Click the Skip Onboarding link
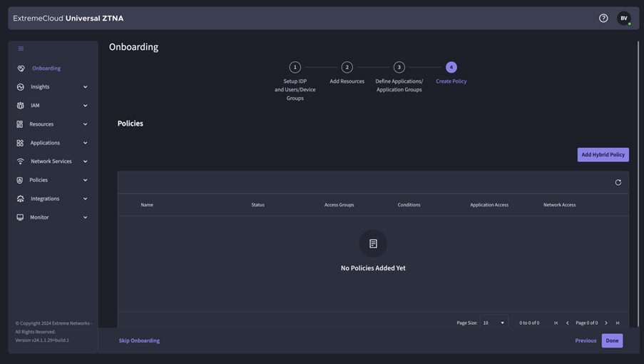The width and height of the screenshot is (644, 364). pyautogui.click(x=139, y=341)
